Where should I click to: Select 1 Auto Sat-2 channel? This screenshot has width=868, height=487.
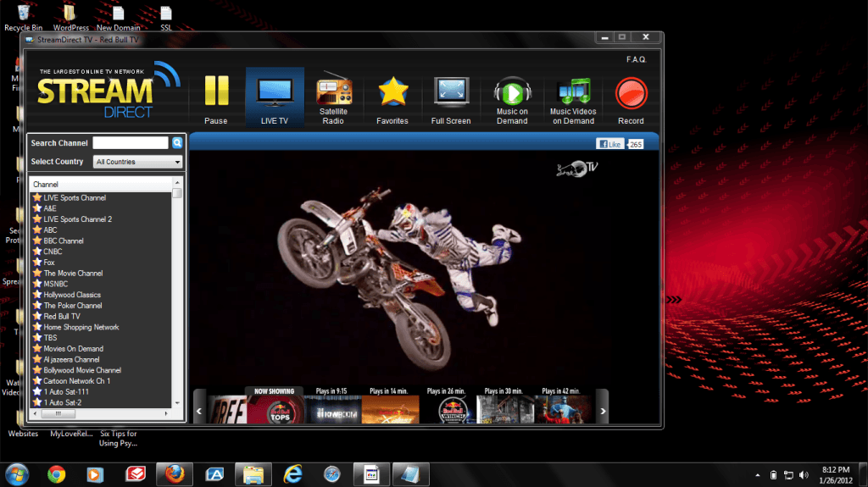(63, 403)
